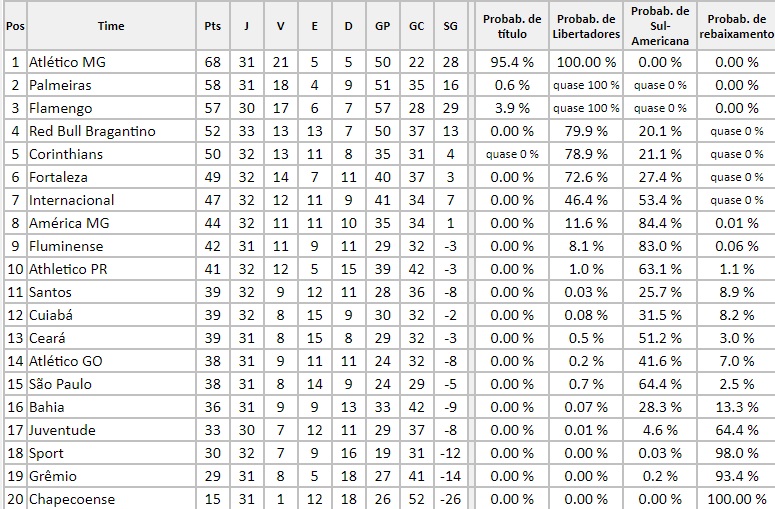The image size is (775, 509).
Task: Select the Grêmio team name
Action: click(x=53, y=476)
